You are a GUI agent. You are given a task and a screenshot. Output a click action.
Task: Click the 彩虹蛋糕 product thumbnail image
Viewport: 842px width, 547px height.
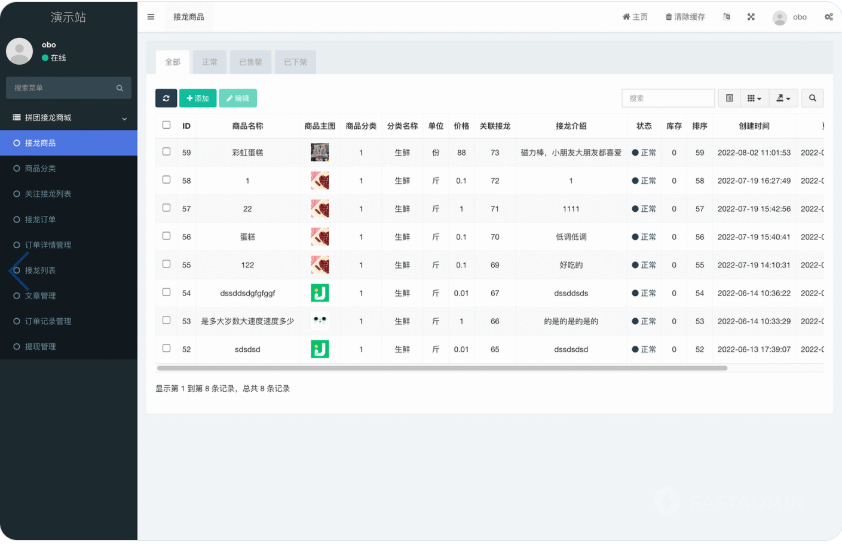(x=320, y=153)
